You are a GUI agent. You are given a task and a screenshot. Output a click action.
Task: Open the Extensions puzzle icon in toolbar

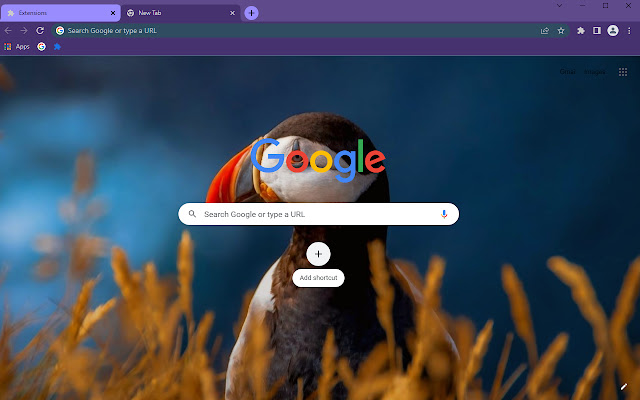click(580, 31)
